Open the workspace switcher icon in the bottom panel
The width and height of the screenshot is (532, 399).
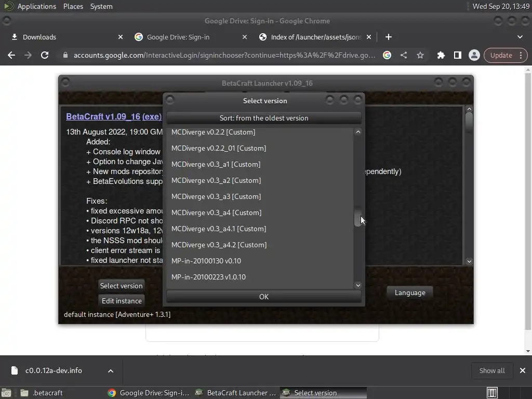493,393
